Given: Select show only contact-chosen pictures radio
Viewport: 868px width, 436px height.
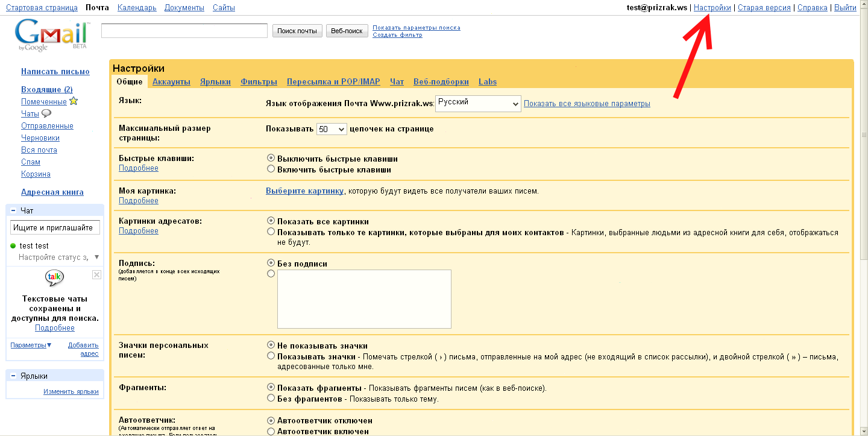Looking at the screenshot, I should click(271, 232).
